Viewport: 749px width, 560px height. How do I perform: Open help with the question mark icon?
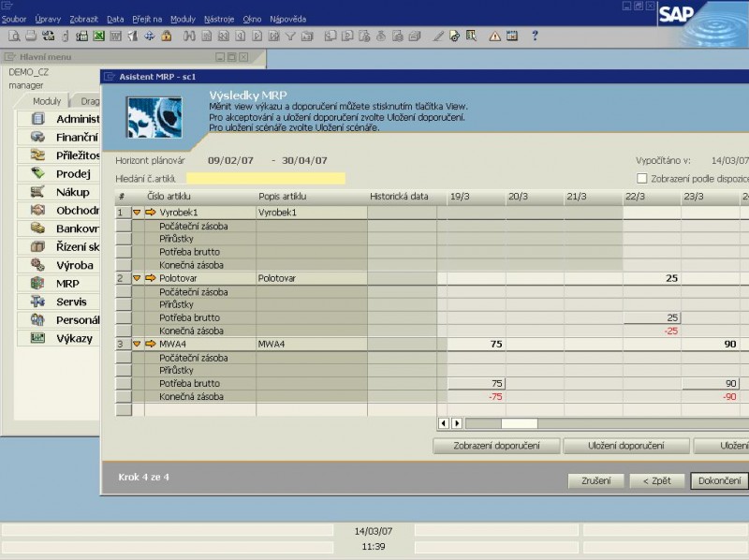535,37
